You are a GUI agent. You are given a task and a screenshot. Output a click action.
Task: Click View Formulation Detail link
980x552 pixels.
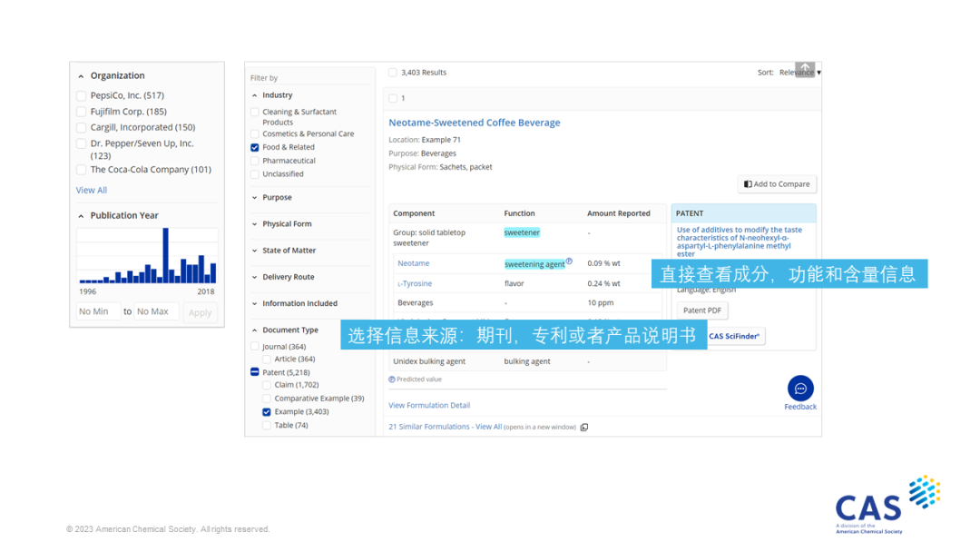(x=429, y=405)
